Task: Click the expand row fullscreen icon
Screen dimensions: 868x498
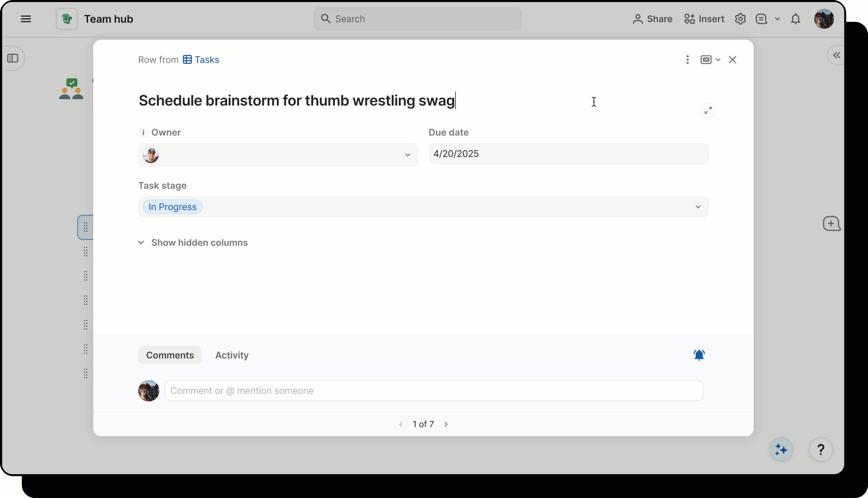Action: click(708, 110)
